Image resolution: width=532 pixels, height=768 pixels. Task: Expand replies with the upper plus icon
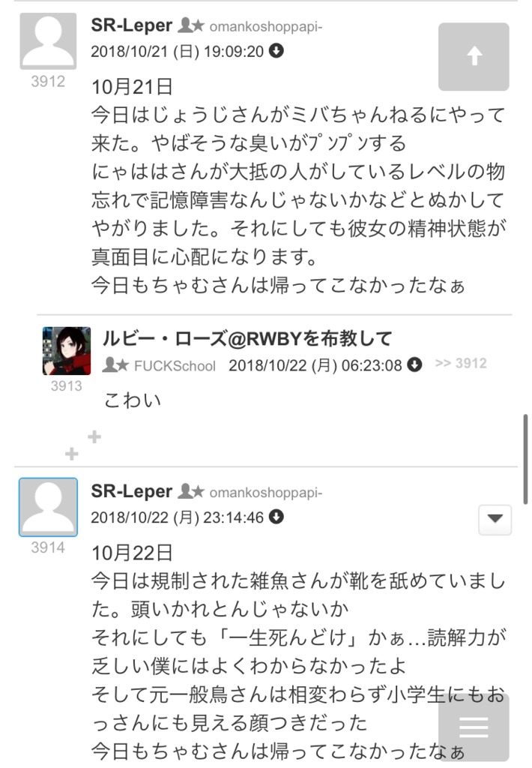(94, 436)
